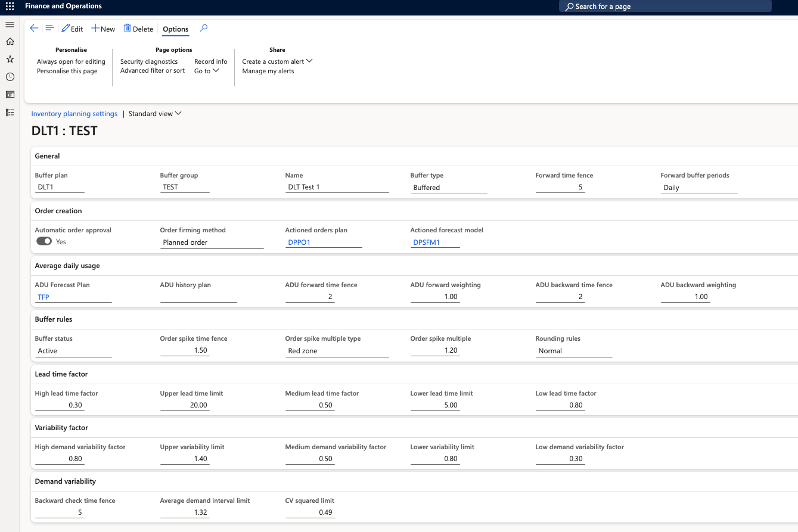Image resolution: width=798 pixels, height=532 pixels.
Task: Click the search magnifier in action bar
Action: pyautogui.click(x=204, y=28)
